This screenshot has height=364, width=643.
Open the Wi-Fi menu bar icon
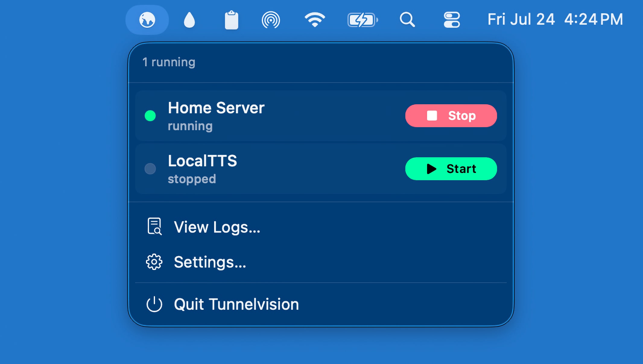[x=315, y=20]
